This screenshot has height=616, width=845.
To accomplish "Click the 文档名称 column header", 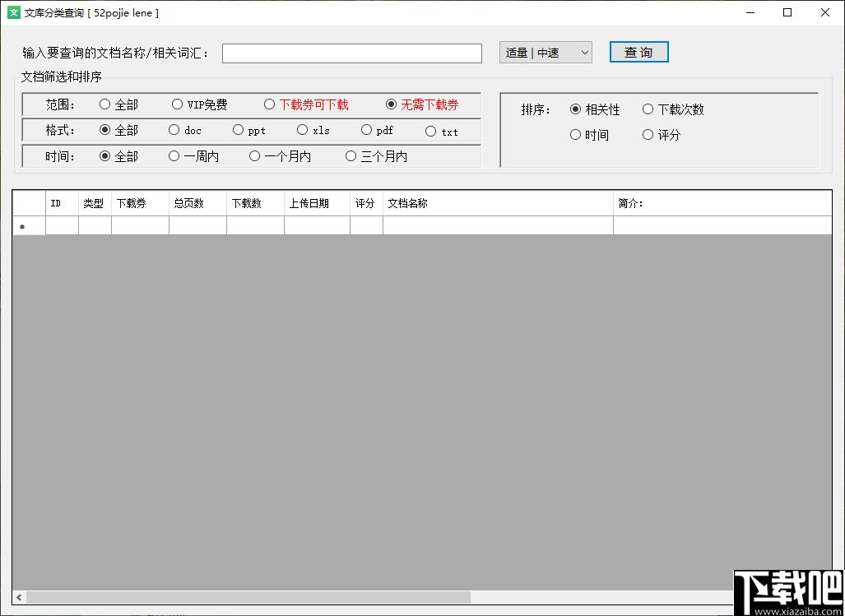I will 498,203.
